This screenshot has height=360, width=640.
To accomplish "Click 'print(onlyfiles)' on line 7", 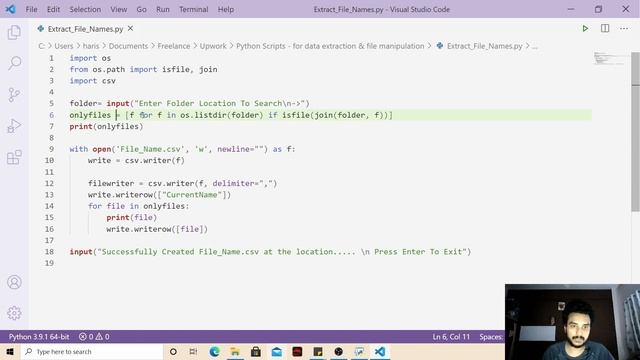I will pos(106,127).
